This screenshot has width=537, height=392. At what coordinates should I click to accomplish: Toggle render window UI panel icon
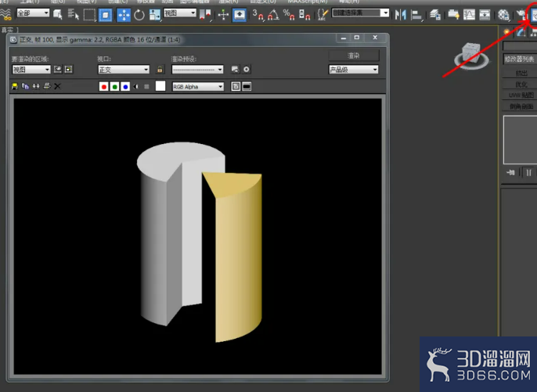coord(247,86)
